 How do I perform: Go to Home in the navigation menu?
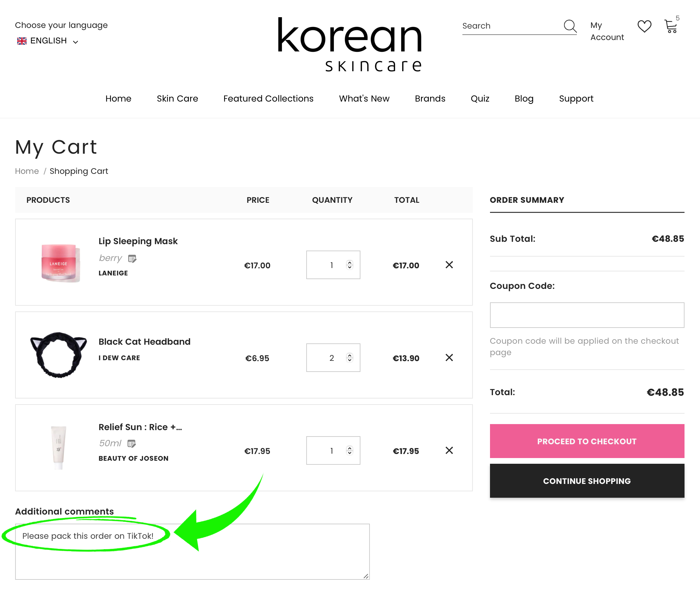pyautogui.click(x=118, y=99)
